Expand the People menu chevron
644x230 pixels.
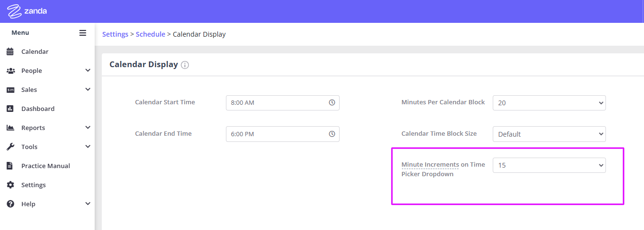pyautogui.click(x=88, y=70)
